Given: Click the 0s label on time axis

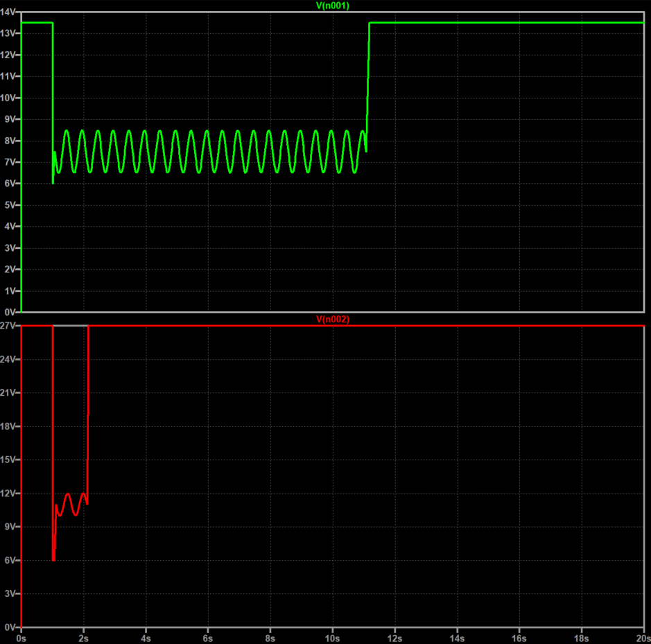Looking at the screenshot, I should pyautogui.click(x=21, y=638).
